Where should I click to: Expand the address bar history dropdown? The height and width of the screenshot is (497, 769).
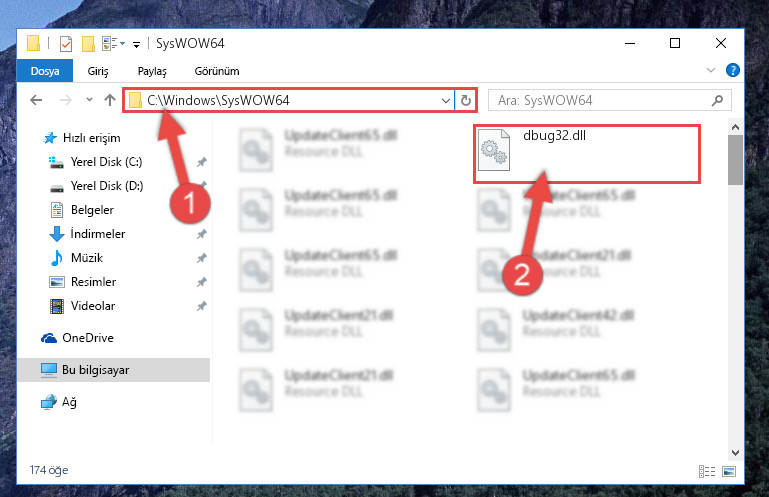(445, 101)
